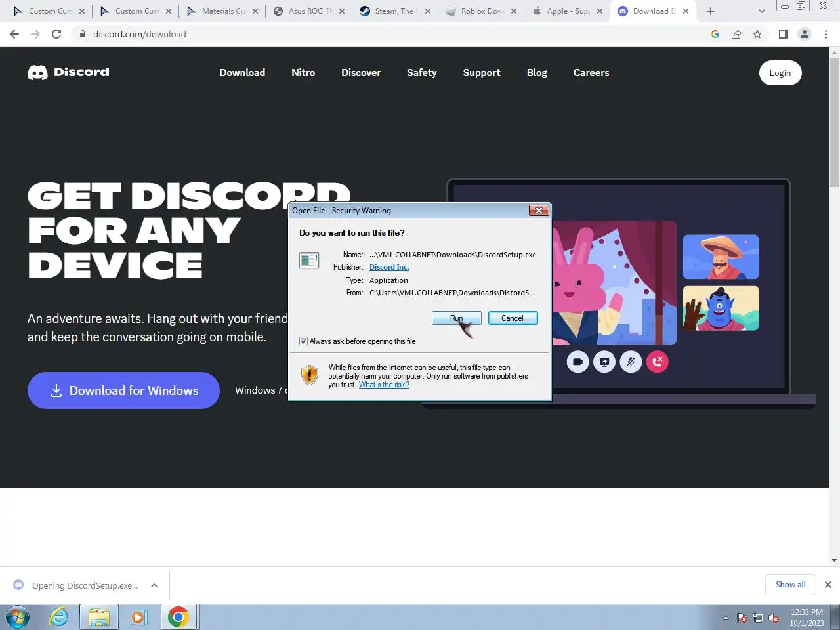
Task: Open Chrome three-dot menu
Action: tap(826, 34)
